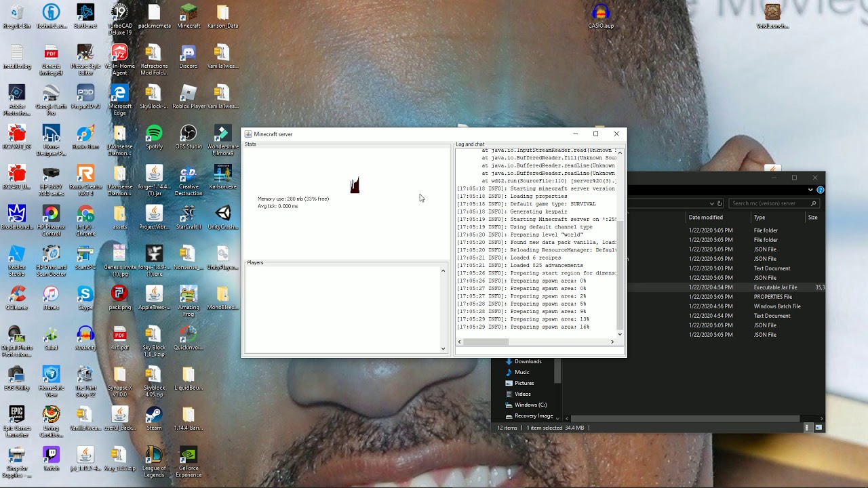The width and height of the screenshot is (868, 488).
Task: Click the Memory use stats text
Action: pos(293,199)
